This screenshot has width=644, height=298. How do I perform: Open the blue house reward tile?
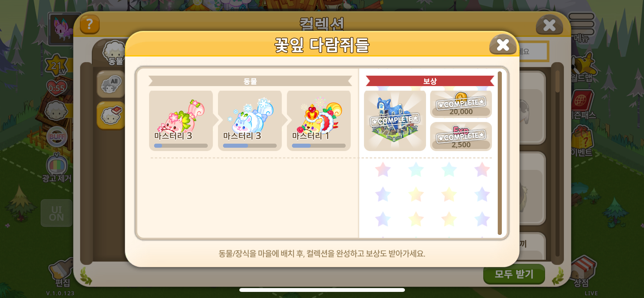395,120
